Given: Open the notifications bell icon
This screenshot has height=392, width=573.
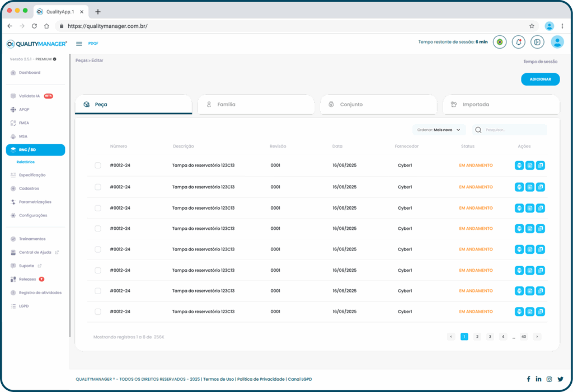Looking at the screenshot, I should [x=519, y=42].
